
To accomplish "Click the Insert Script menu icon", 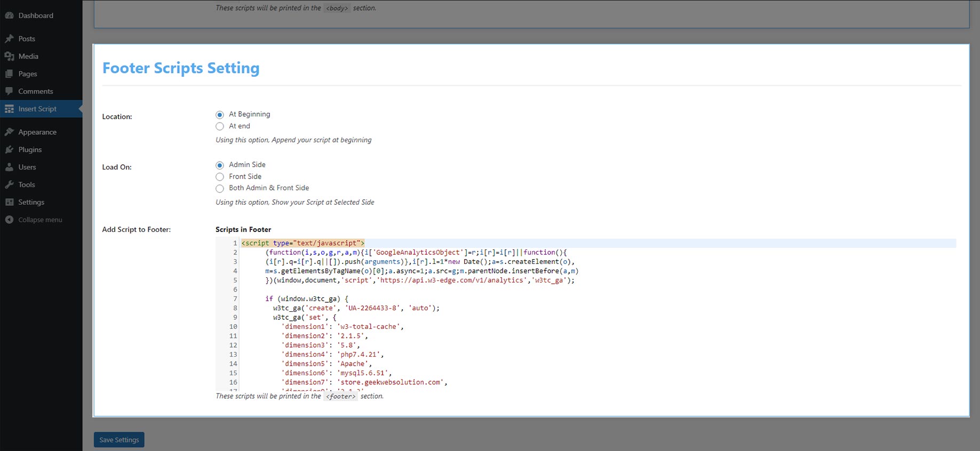I will [9, 109].
